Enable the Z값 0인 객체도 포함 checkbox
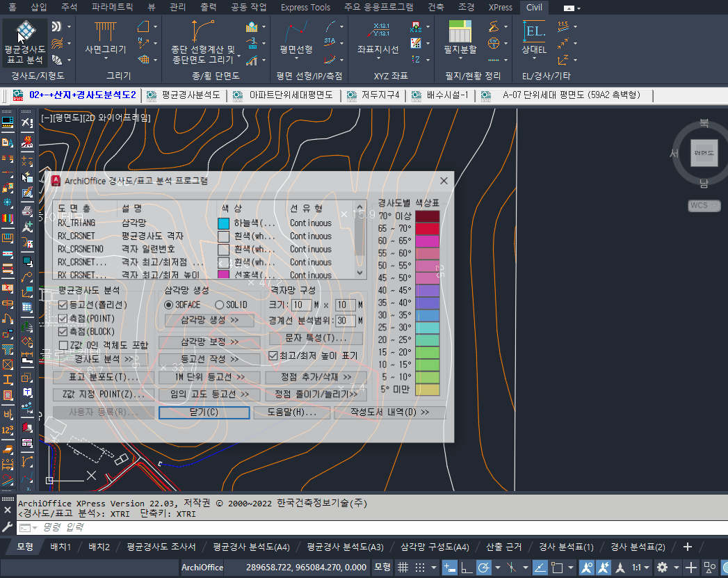The height and width of the screenshot is (578, 728). tap(64, 345)
